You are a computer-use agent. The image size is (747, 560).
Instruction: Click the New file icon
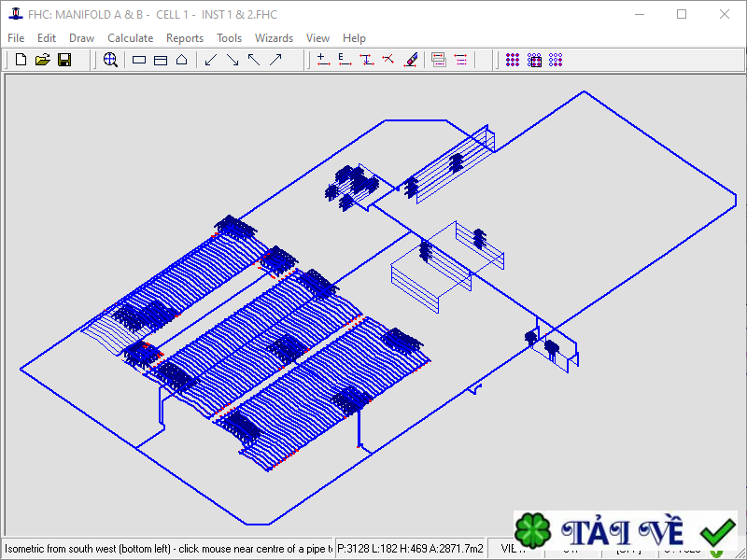[21, 60]
